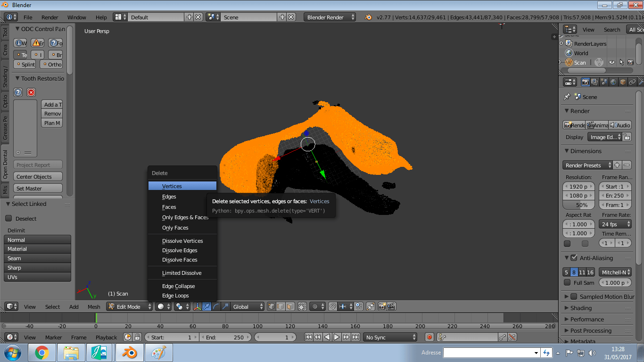Screen dimensions: 644x362
Task: Click the OpenGL render camera icon
Action: 381,306
